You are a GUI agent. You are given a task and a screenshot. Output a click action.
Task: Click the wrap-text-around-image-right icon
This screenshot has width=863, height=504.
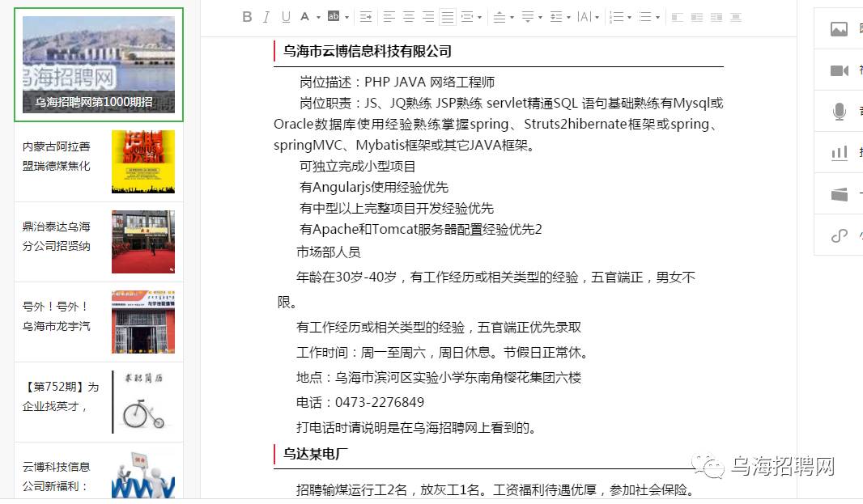(716, 17)
